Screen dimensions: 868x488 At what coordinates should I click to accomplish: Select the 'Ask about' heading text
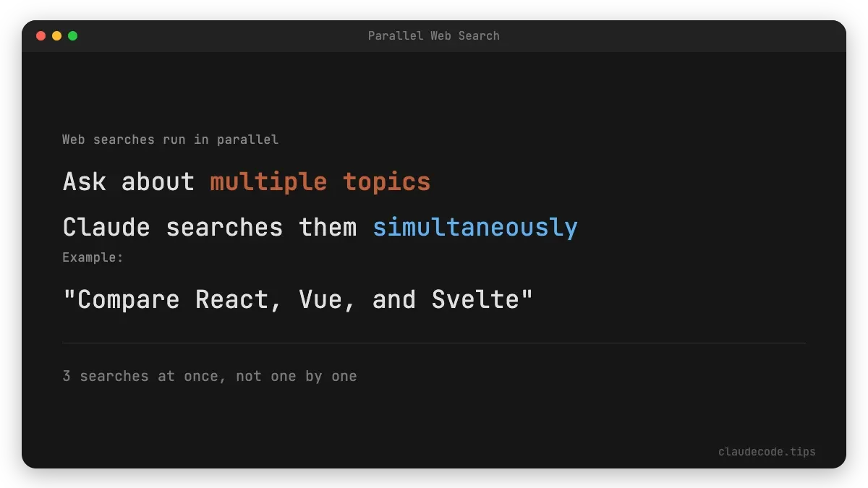(x=127, y=181)
